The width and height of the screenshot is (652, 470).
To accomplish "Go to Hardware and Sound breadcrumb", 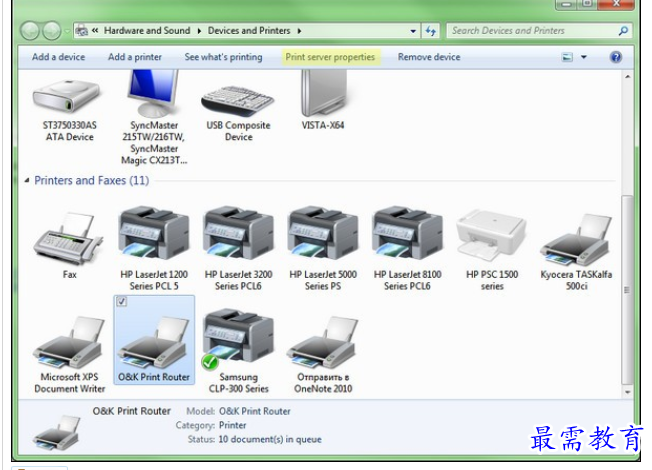I will 147,31.
